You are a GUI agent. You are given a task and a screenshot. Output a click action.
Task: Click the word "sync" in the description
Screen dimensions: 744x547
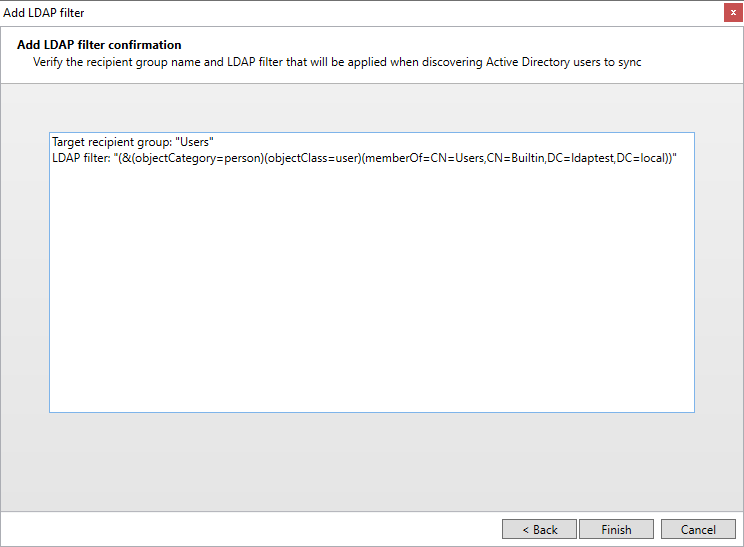click(630, 62)
